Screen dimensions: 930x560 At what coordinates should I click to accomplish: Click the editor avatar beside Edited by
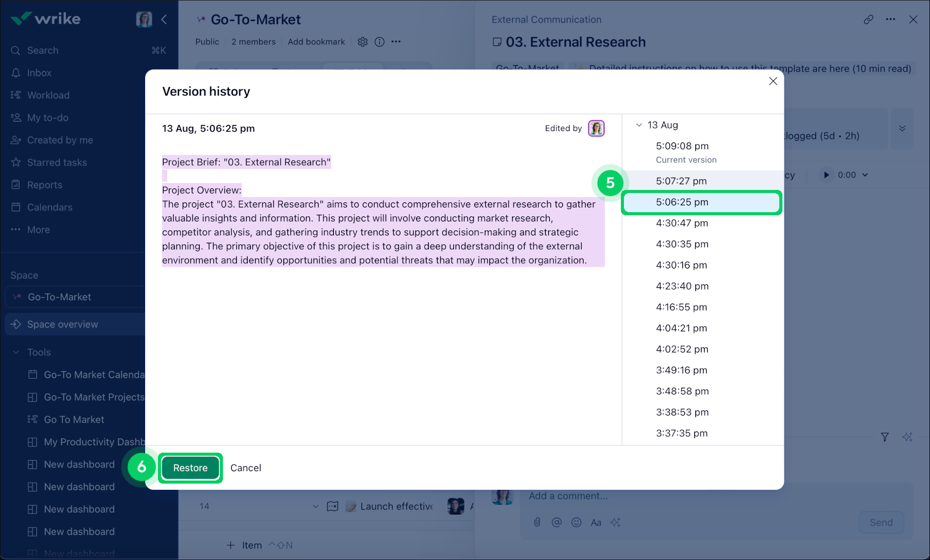[x=596, y=128]
